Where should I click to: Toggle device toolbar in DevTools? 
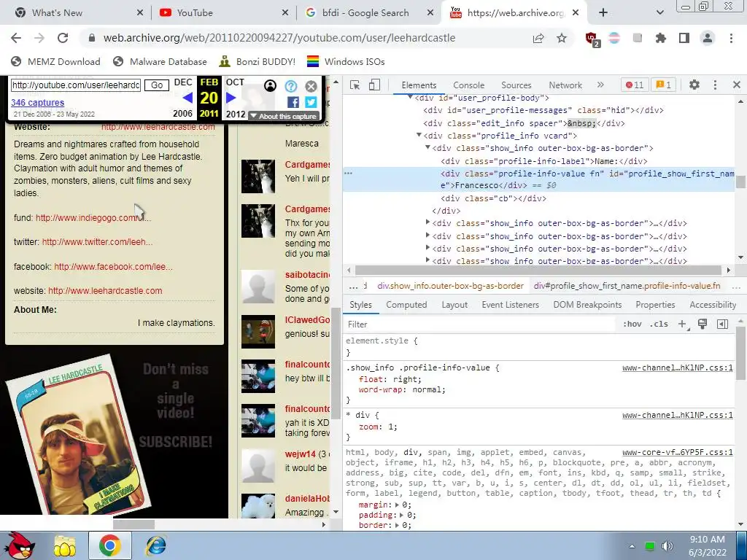click(x=374, y=85)
